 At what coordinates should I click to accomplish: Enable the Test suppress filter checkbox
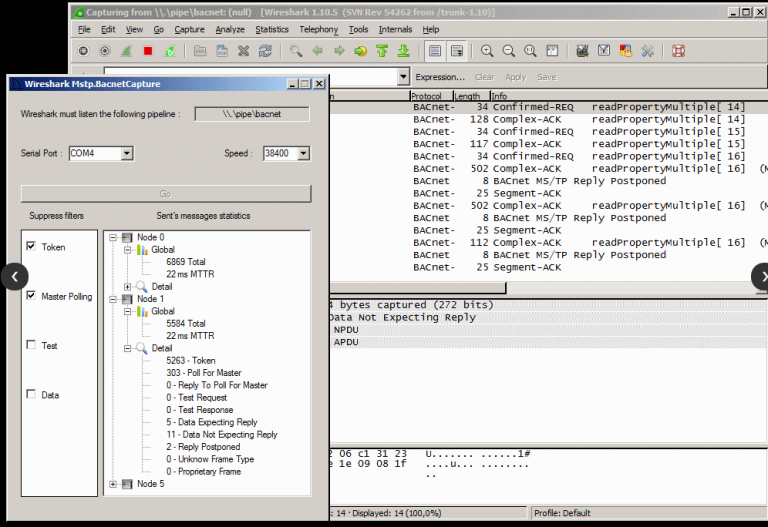point(31,345)
